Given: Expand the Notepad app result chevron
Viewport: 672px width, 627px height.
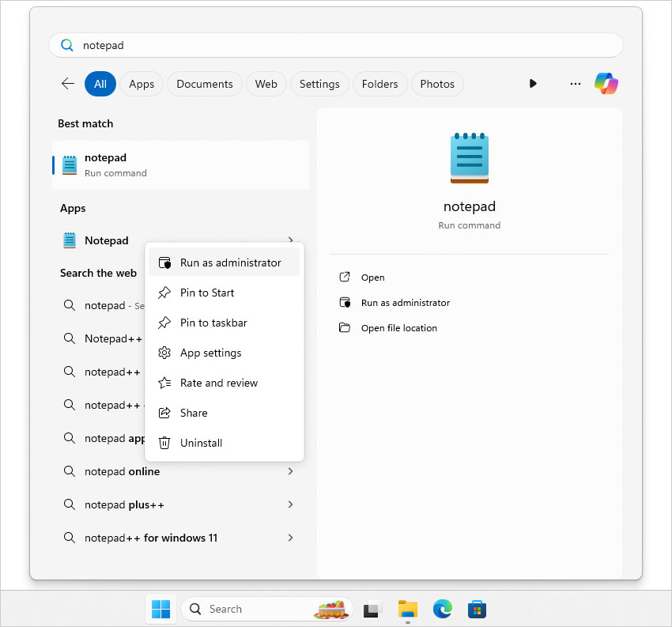Looking at the screenshot, I should tap(291, 239).
